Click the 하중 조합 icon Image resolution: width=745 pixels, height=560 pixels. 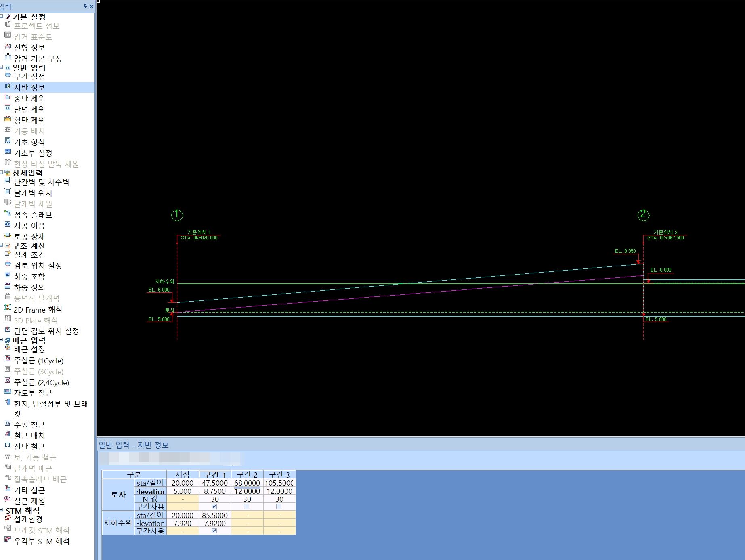(x=8, y=275)
